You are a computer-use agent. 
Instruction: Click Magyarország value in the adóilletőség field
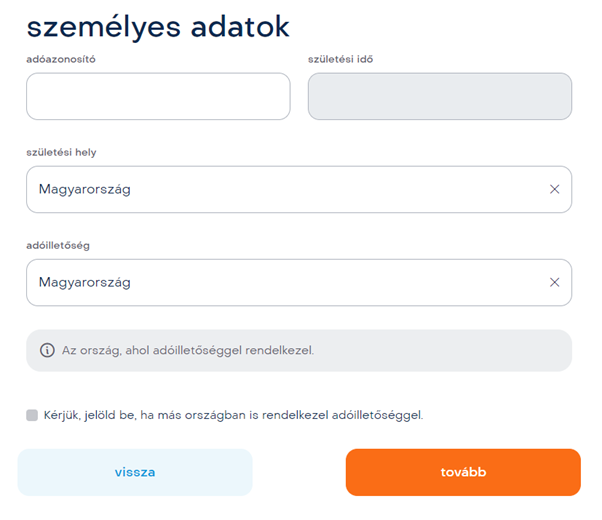coord(84,283)
